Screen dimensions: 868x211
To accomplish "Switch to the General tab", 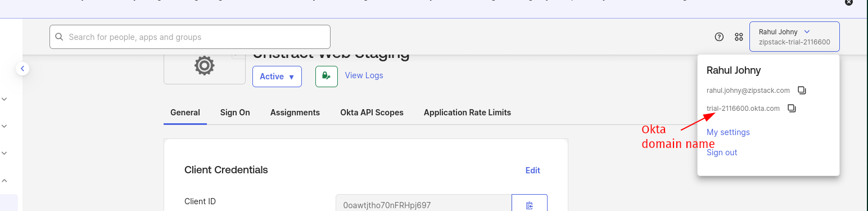I will coord(185,113).
